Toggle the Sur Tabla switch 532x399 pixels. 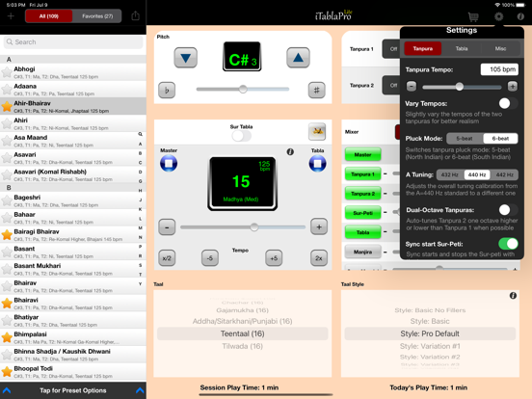click(x=241, y=136)
